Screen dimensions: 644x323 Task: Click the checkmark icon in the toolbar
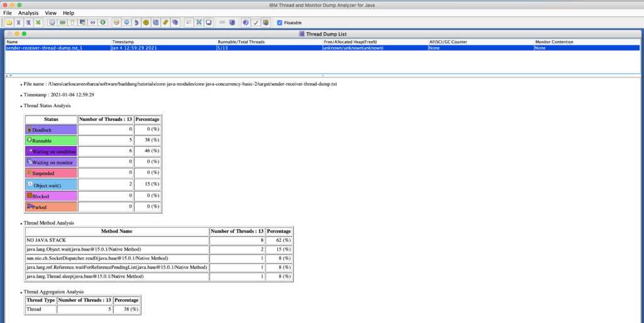tap(256, 22)
